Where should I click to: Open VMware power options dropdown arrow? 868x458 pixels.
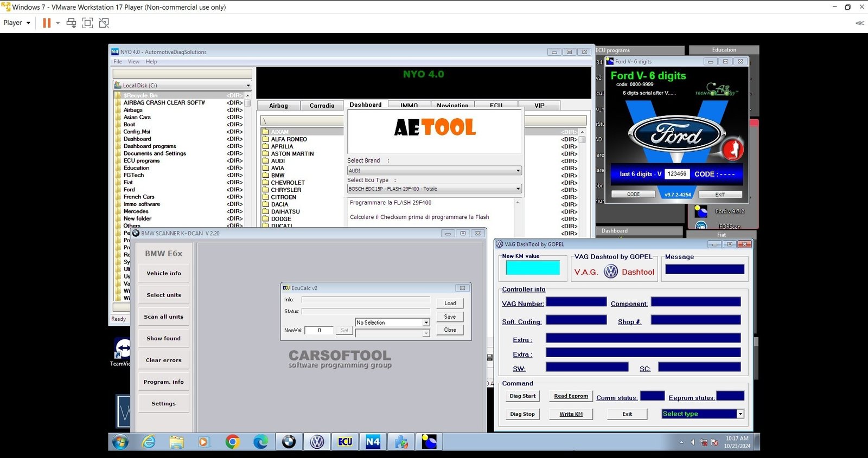(58, 23)
